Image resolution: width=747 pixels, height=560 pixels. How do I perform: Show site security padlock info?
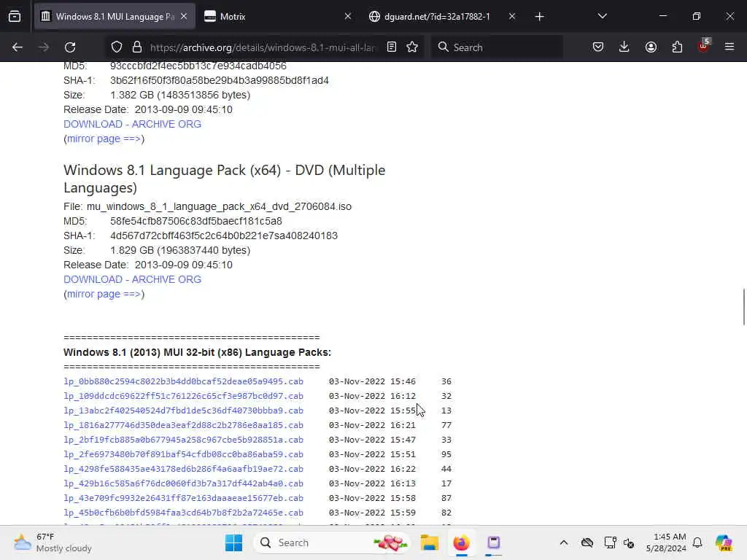point(137,47)
